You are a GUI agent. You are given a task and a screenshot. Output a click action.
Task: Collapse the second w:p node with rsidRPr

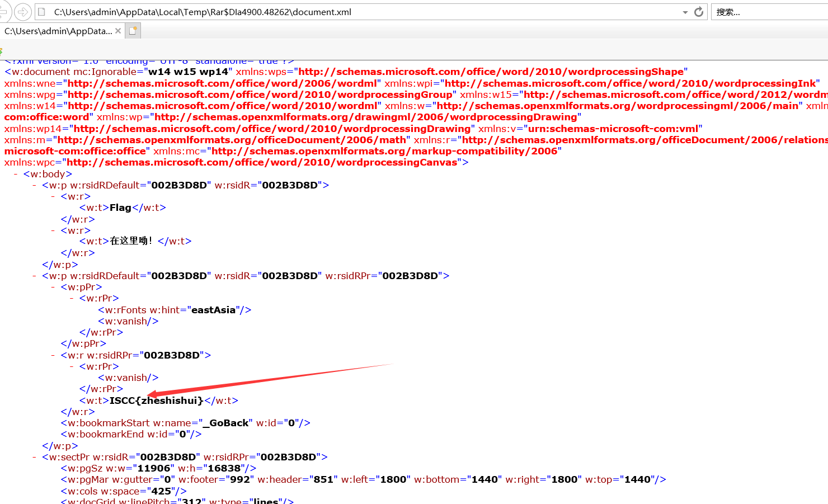(x=34, y=275)
